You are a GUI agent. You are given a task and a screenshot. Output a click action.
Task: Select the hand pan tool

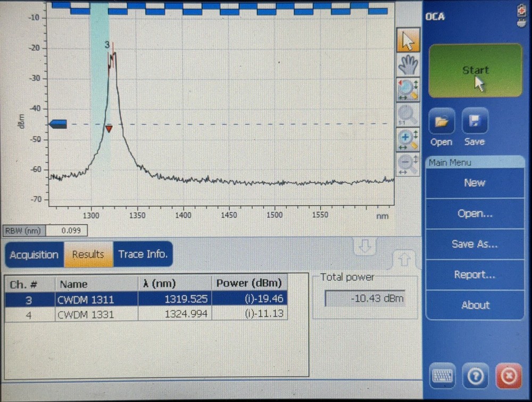(x=408, y=64)
